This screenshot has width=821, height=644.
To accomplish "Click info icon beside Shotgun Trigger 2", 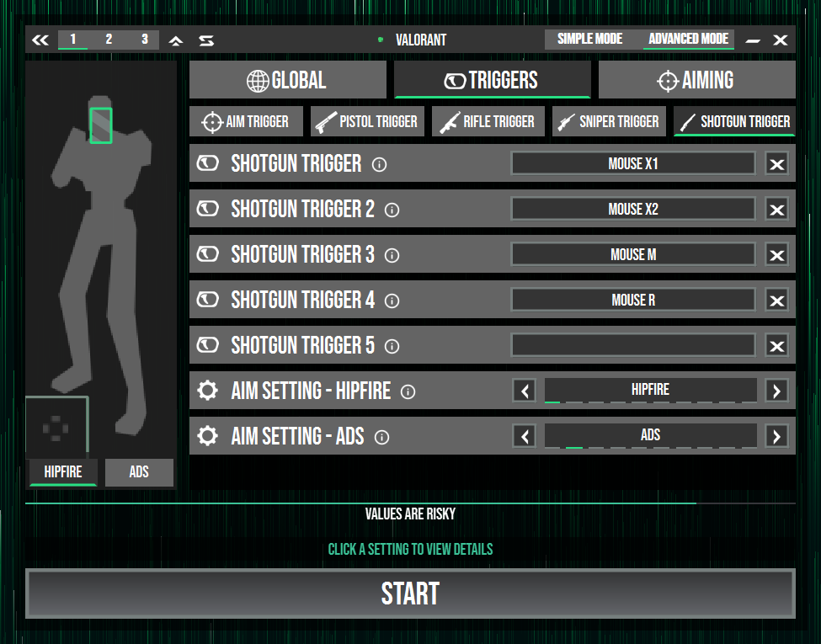I will point(392,210).
